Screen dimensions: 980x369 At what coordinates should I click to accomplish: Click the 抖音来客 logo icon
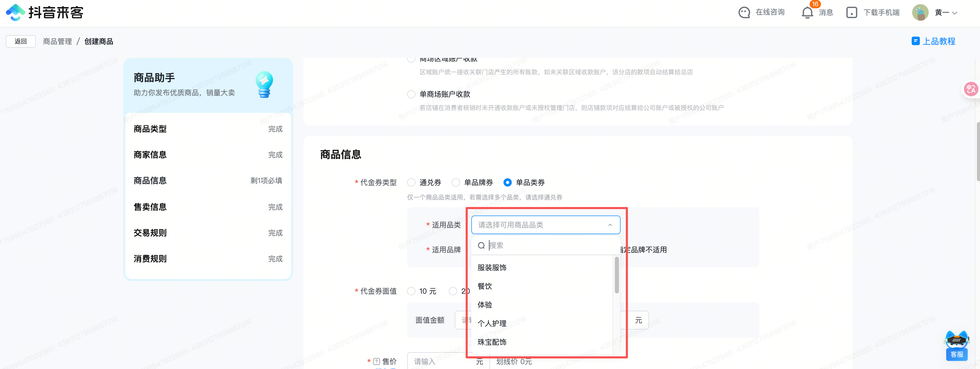click(x=15, y=12)
